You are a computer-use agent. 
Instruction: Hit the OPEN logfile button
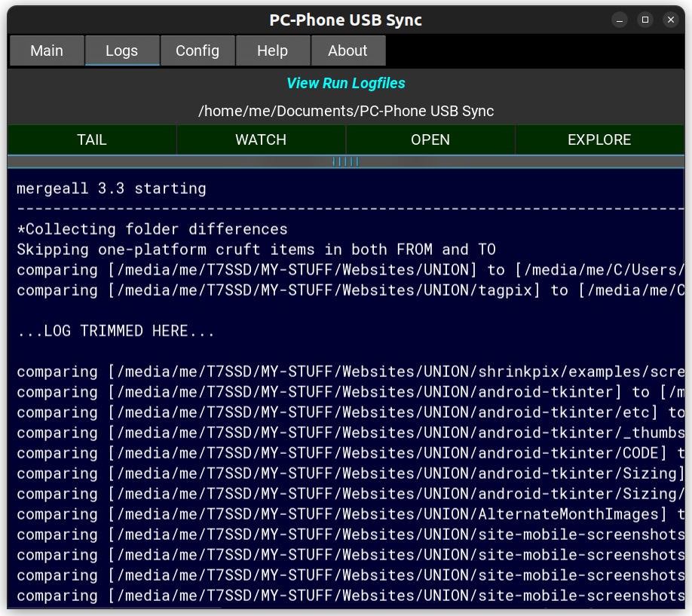click(x=430, y=139)
